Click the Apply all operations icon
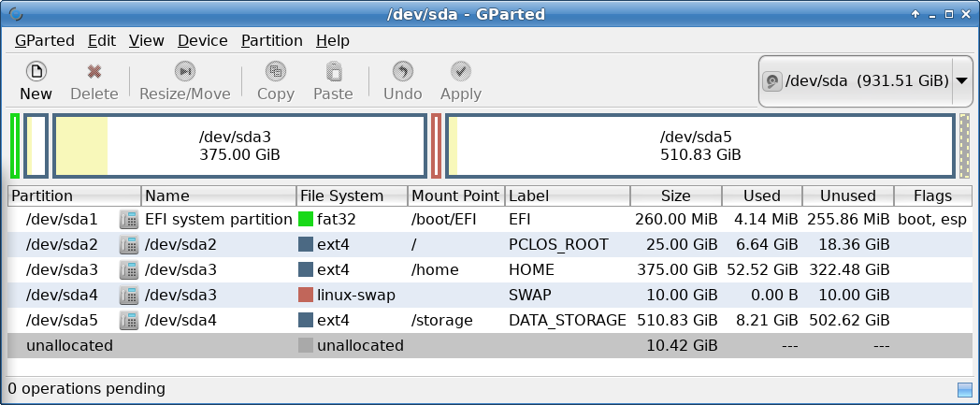980x405 pixels. coord(461,71)
